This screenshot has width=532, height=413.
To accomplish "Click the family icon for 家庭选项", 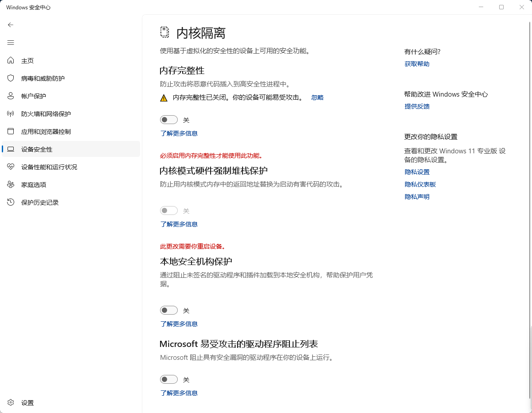I will point(11,185).
